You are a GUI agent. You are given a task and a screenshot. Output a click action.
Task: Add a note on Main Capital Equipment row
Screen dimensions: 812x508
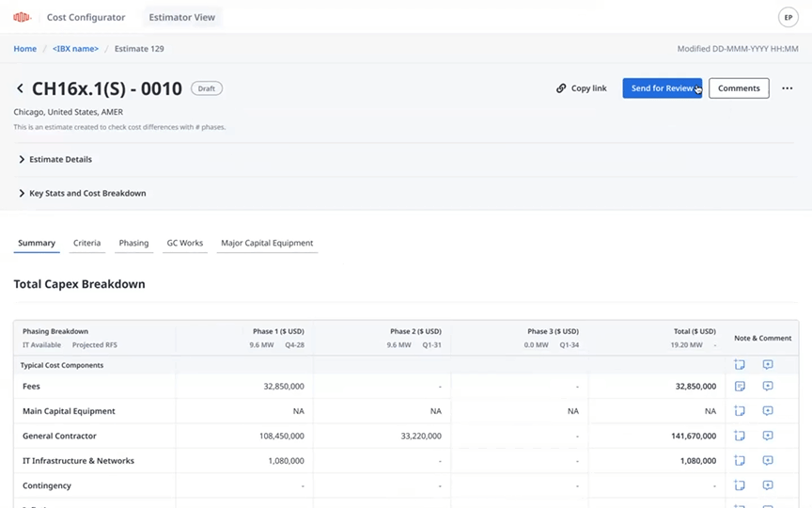pyautogui.click(x=740, y=411)
